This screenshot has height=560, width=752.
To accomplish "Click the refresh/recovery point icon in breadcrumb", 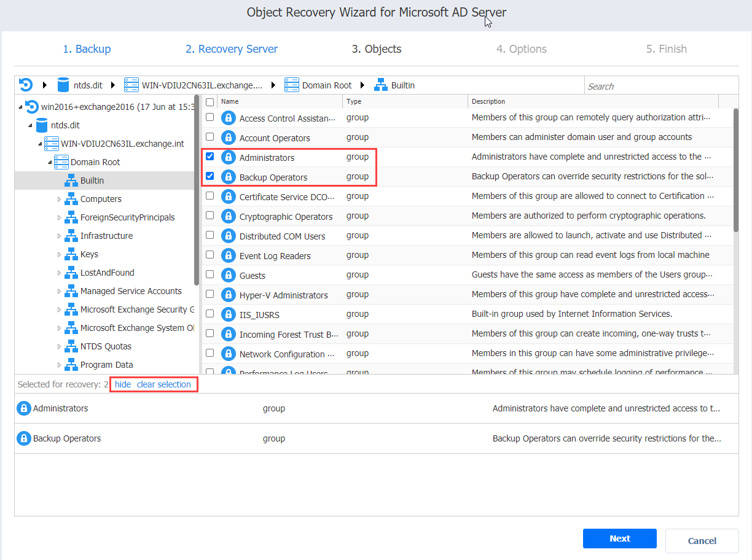I will 25,85.
